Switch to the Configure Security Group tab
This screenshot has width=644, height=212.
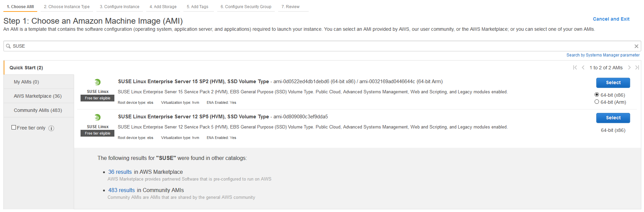click(x=246, y=7)
